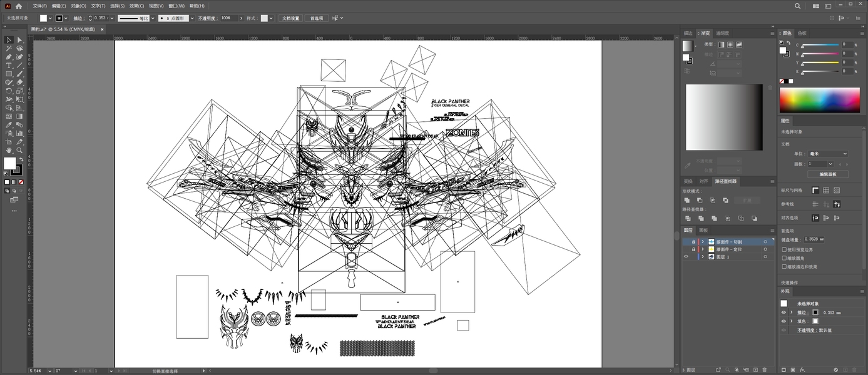Open the search icon in title bar
The width and height of the screenshot is (868, 375).
click(797, 6)
